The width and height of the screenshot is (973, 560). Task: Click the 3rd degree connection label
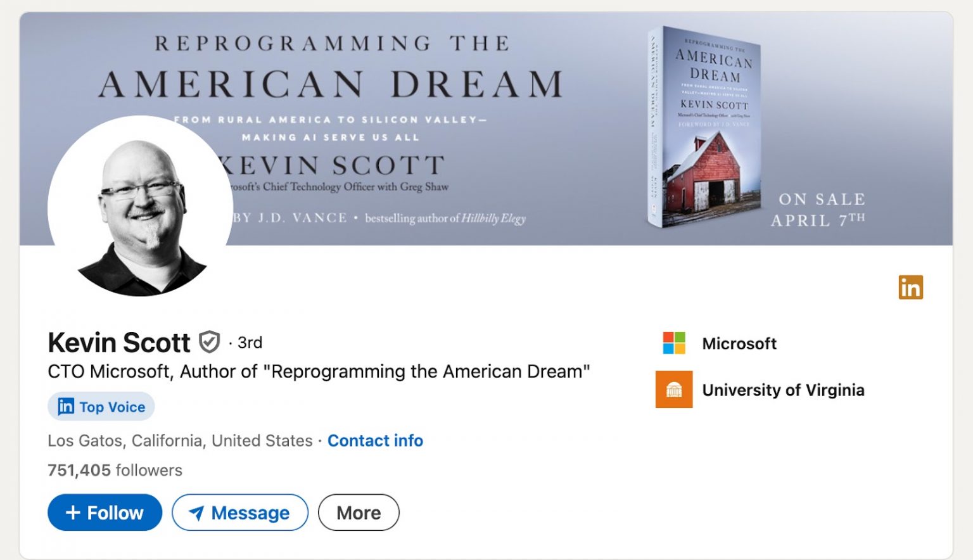[x=250, y=343]
